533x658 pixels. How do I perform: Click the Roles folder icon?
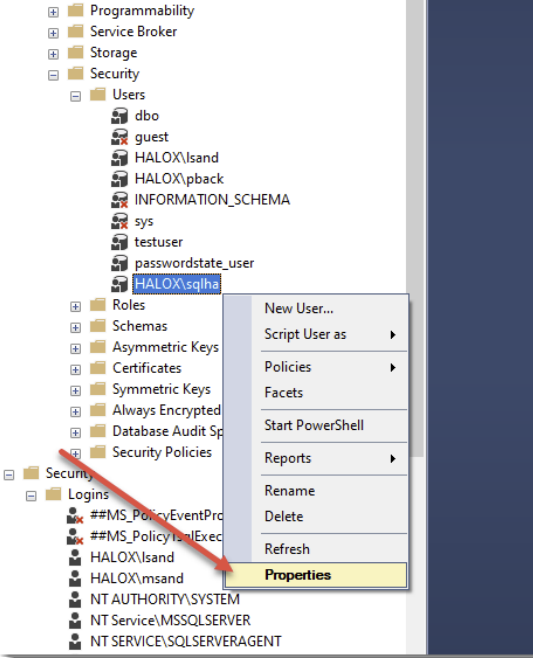pyautogui.click(x=98, y=305)
